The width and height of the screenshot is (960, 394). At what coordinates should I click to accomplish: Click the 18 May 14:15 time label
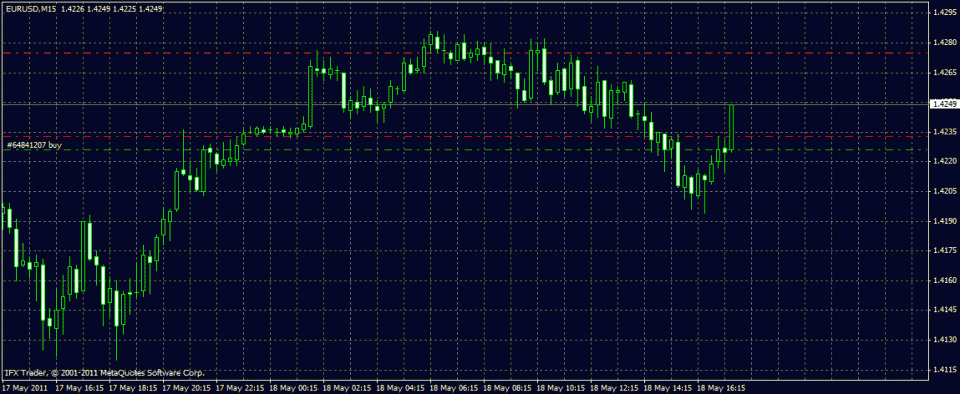pos(667,388)
